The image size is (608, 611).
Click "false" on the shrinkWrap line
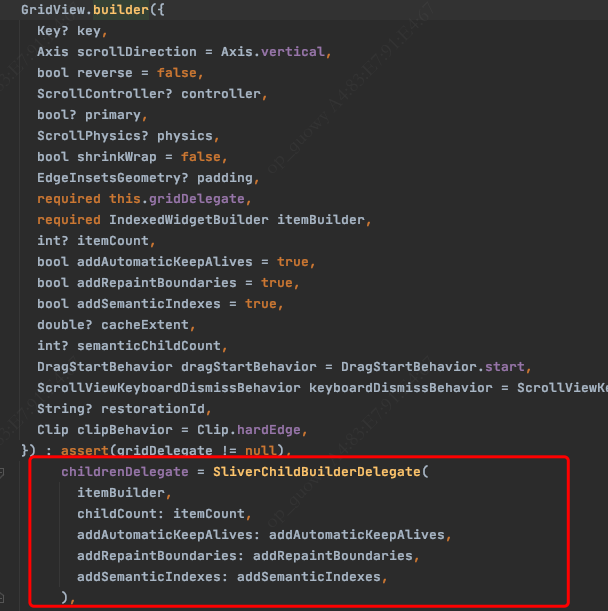click(x=201, y=157)
